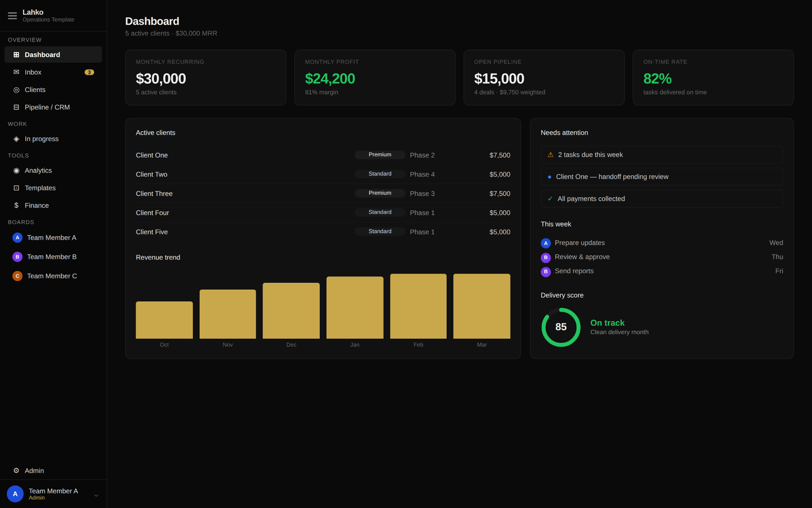
Task: Click Team Member C board avatar
Action: tap(17, 276)
